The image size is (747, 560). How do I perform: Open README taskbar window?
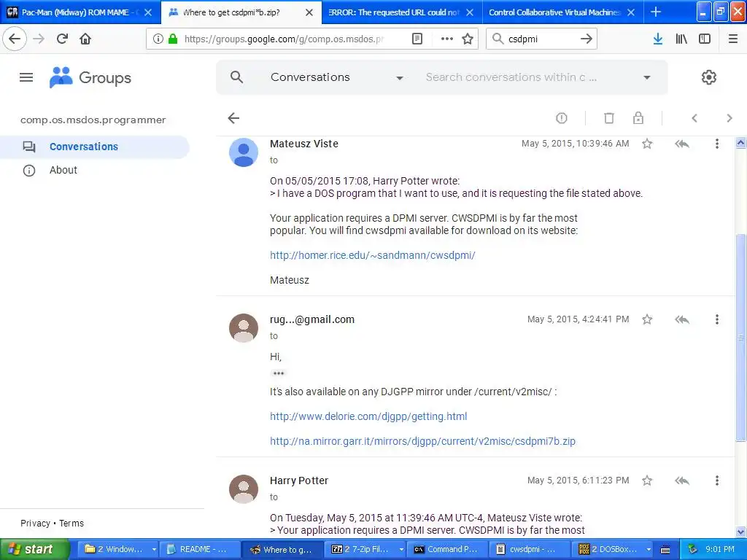[201, 550]
